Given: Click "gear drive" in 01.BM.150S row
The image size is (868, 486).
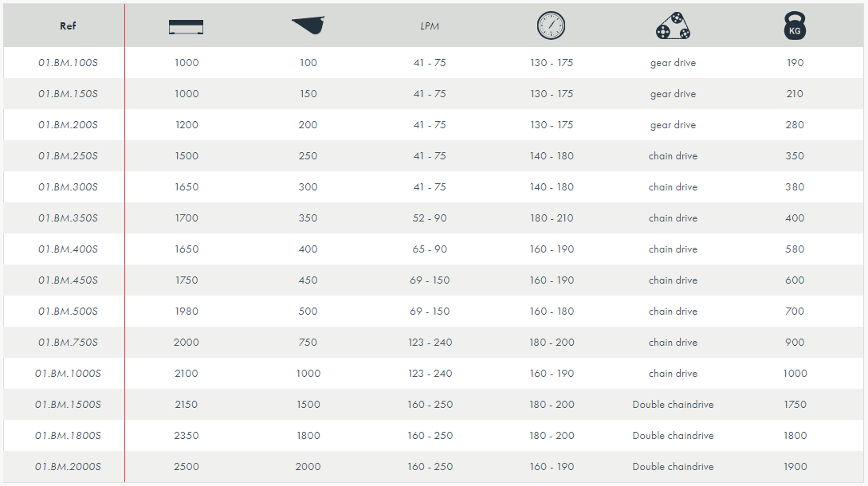Looking at the screenshot, I should point(673,94).
